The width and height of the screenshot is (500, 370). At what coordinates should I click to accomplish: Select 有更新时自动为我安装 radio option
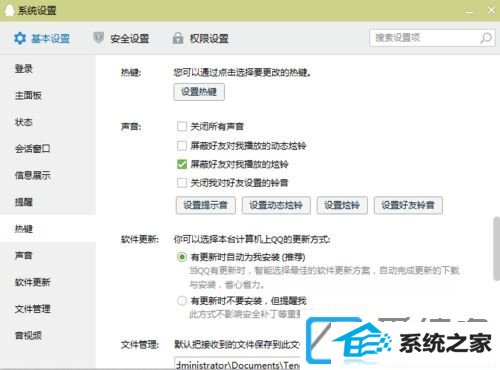click(x=182, y=257)
